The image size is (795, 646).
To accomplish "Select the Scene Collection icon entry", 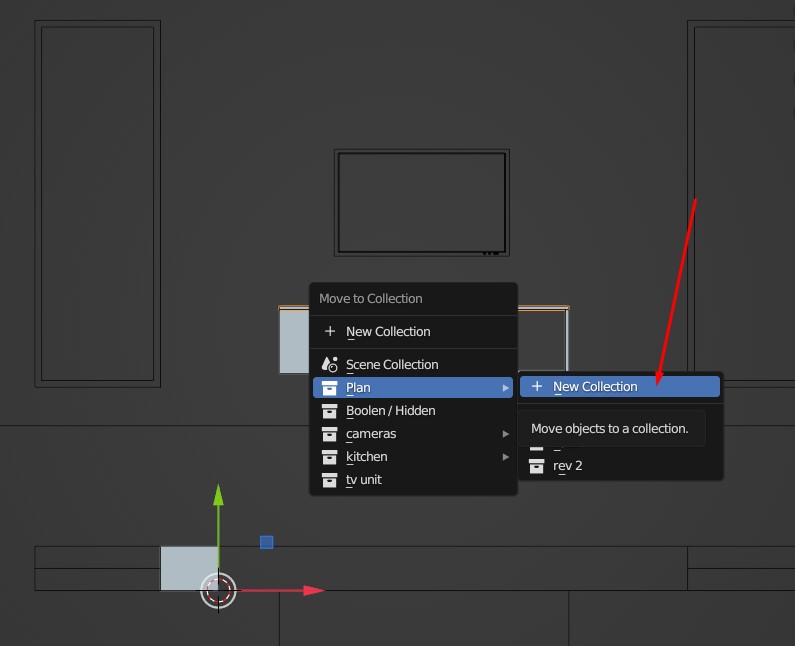I will point(330,364).
